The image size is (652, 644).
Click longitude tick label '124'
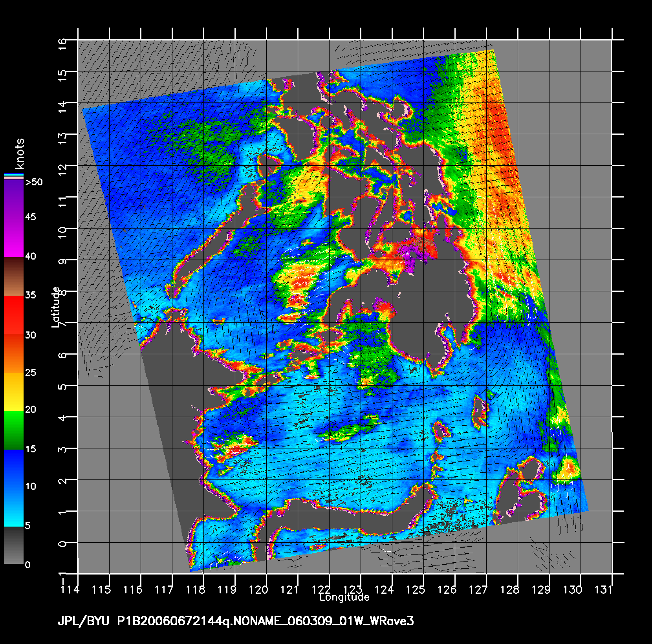click(x=384, y=590)
